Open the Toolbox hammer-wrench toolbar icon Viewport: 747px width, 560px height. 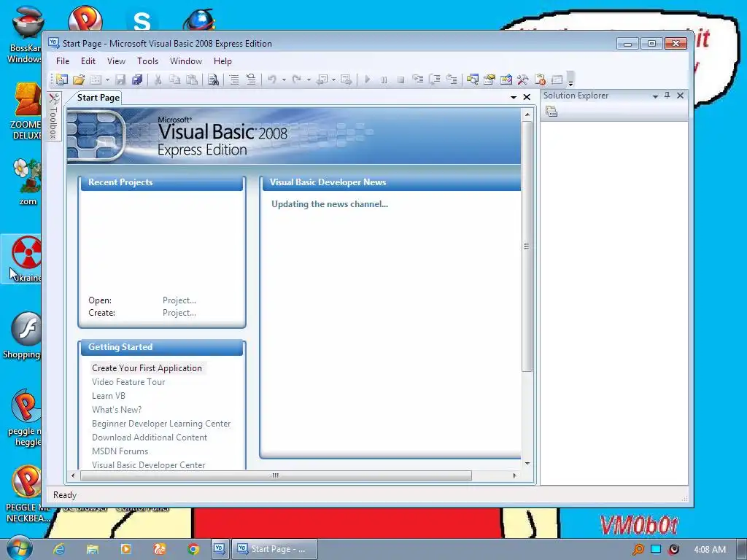point(522,79)
